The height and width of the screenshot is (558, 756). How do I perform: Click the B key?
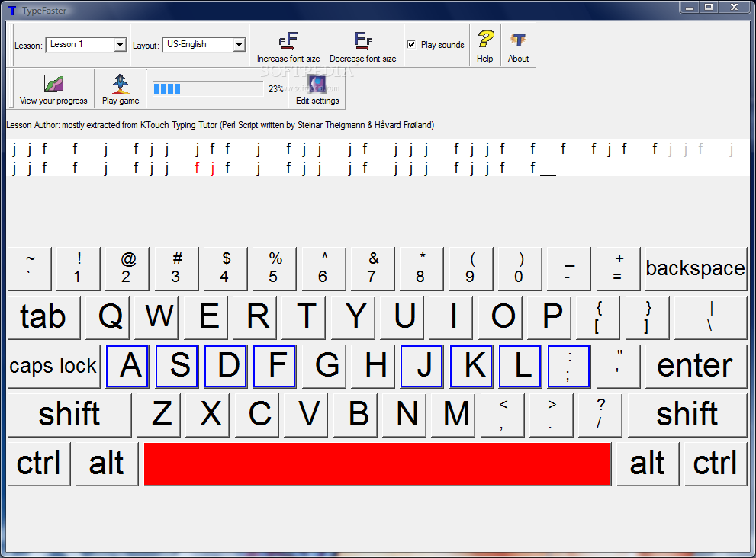(355, 415)
